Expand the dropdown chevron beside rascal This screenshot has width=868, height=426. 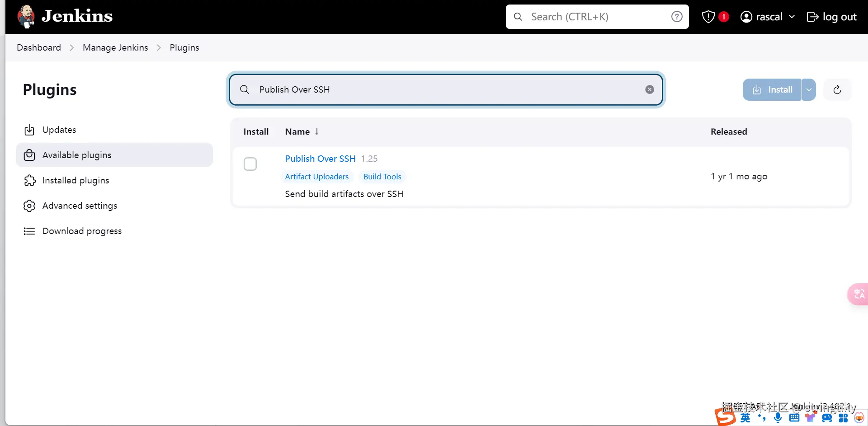(x=792, y=17)
